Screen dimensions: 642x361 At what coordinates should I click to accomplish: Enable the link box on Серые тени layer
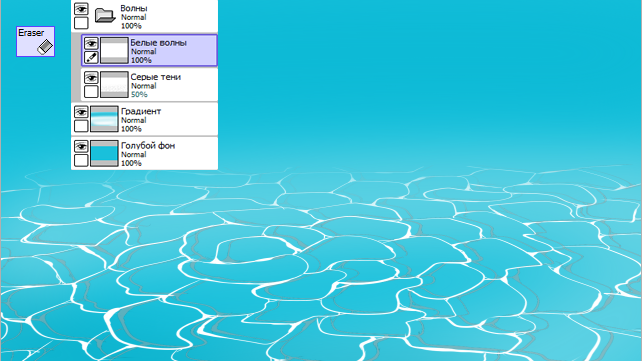point(91,92)
